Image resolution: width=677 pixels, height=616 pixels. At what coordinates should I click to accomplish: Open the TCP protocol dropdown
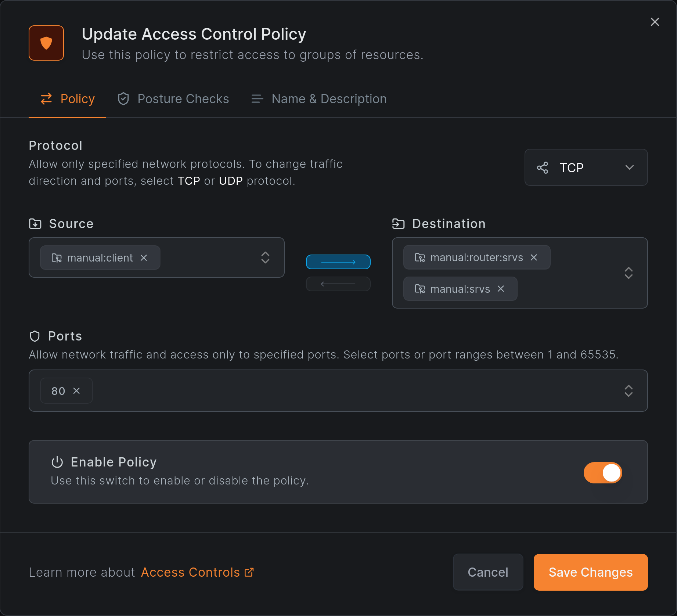click(629, 167)
